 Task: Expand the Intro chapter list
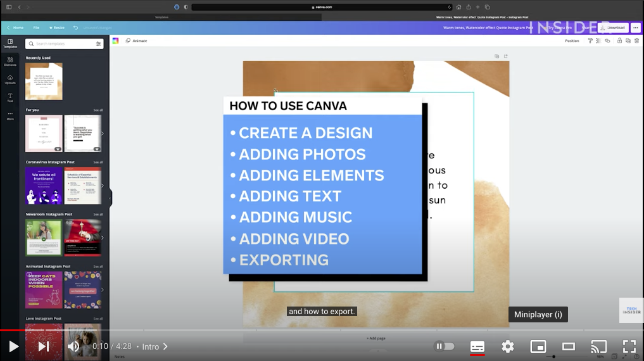155,346
